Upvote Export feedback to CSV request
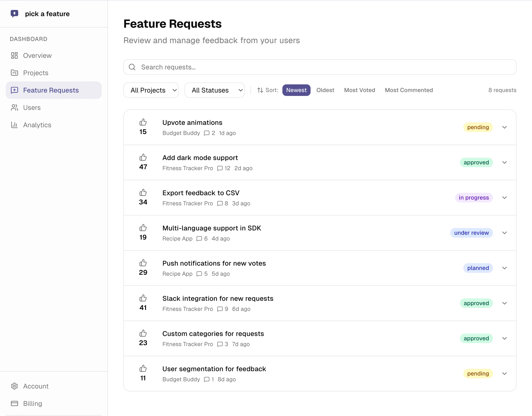The width and height of the screenshot is (532, 416). 143,192
